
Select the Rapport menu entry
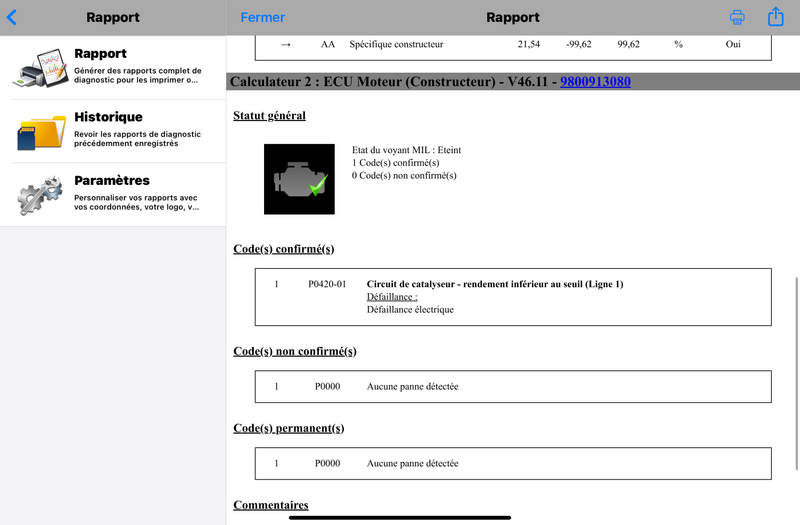(x=113, y=68)
